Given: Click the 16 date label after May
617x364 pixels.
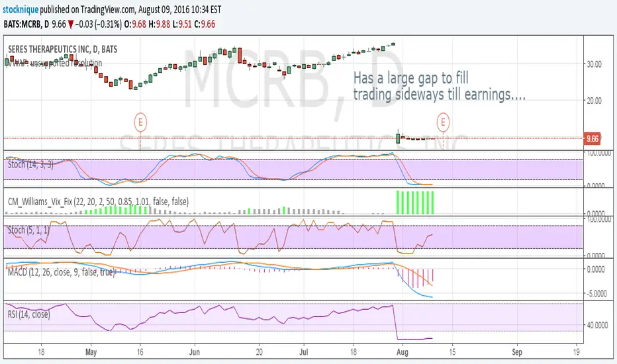Looking at the screenshot, I should pos(140,352).
